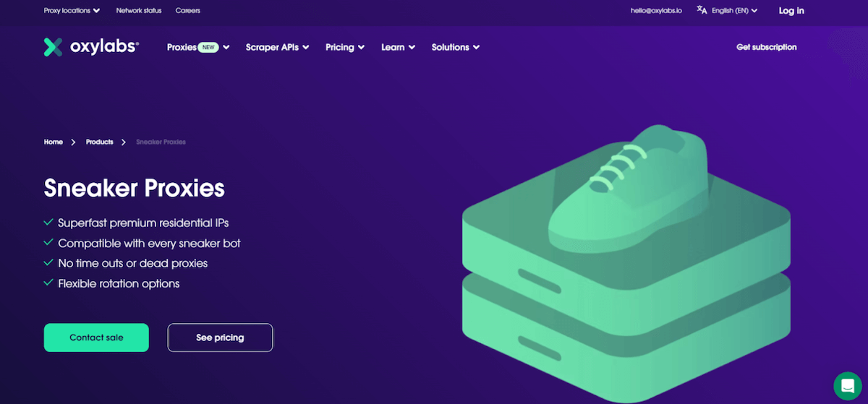This screenshot has width=868, height=404.
Task: Expand the Learn menu
Action: pyautogui.click(x=398, y=47)
